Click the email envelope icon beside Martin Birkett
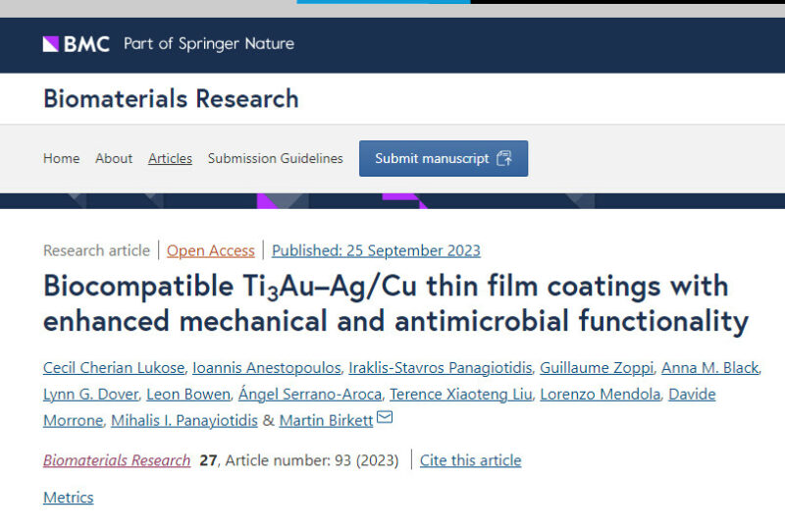Screen dimensions: 785x532 pos(385,417)
